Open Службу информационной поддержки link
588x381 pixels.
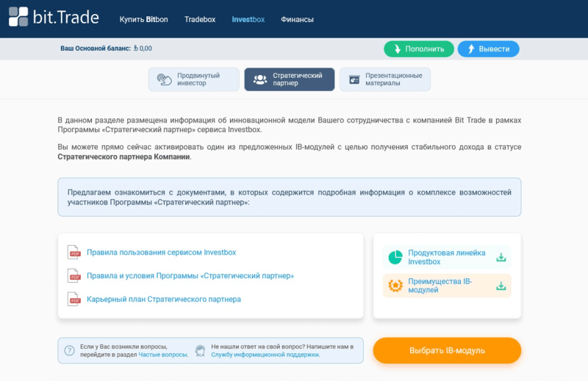(x=265, y=355)
